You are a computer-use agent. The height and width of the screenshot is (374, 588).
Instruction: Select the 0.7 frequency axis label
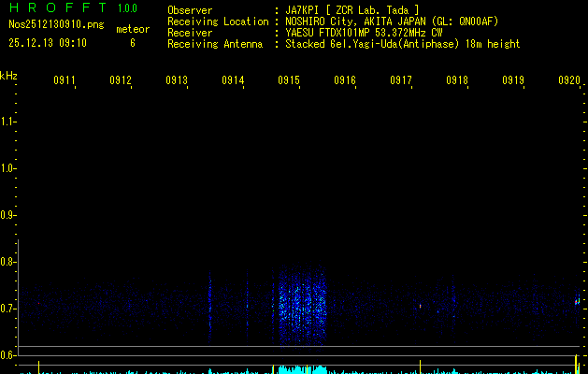[x=7, y=308]
